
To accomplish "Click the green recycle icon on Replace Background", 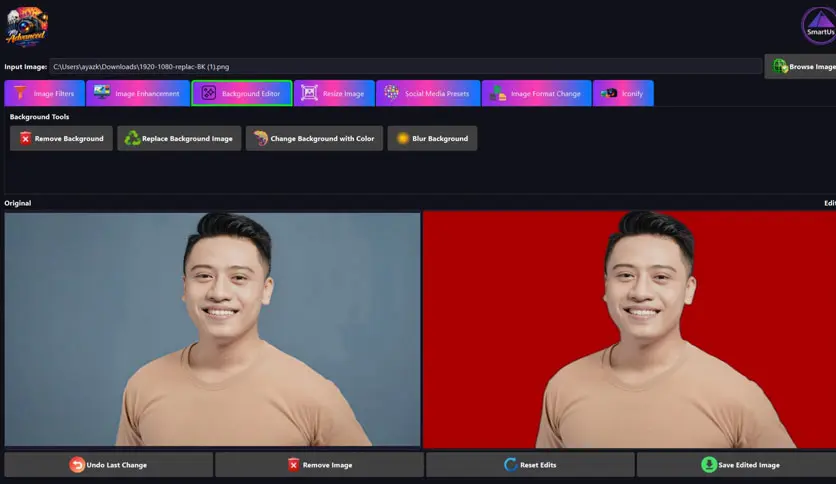I will (x=132, y=139).
